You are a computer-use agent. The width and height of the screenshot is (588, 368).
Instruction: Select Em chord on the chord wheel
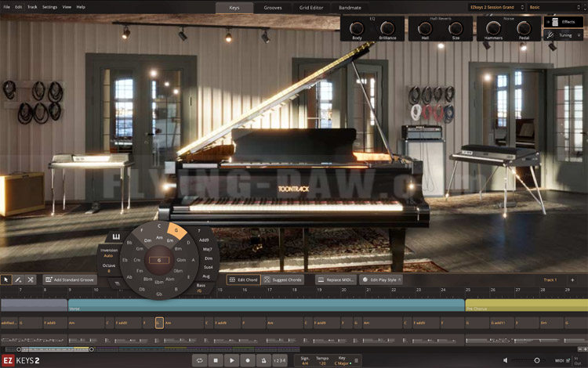point(170,240)
